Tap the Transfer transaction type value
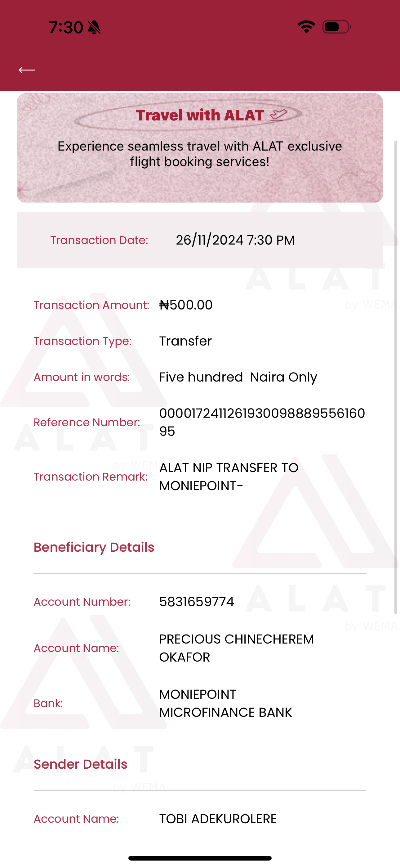400x868 pixels. [x=185, y=341]
